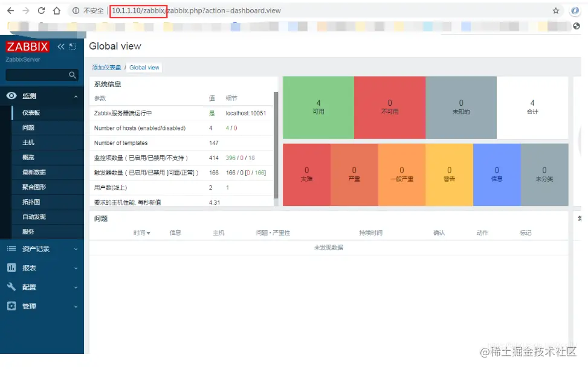The height and width of the screenshot is (369, 588).
Task: Hide the sidebar using the square icon
Action: (x=73, y=47)
